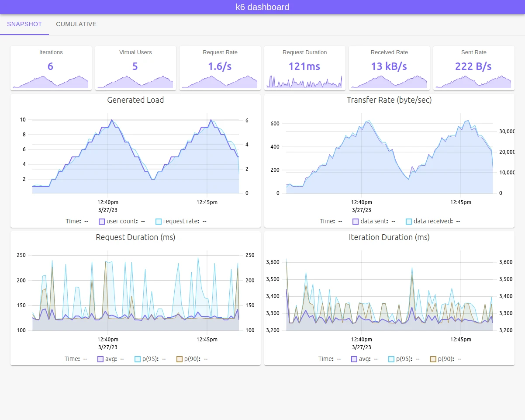Toggle avg series in Request Duration legend
525x420 pixels.
111,359
